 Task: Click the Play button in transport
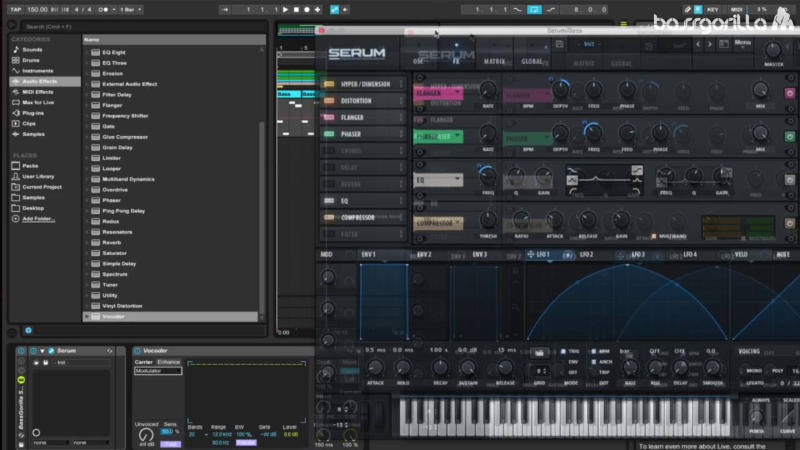285,9
